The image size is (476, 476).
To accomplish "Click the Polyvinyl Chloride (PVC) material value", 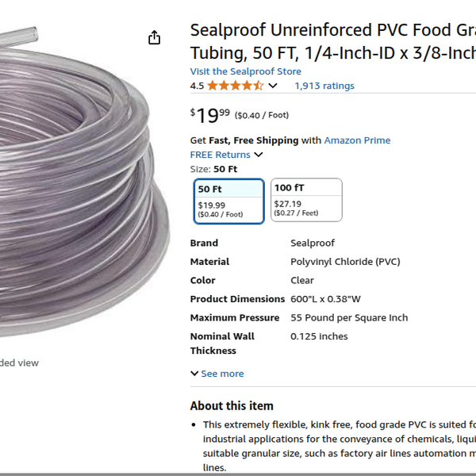I will (345, 262).
